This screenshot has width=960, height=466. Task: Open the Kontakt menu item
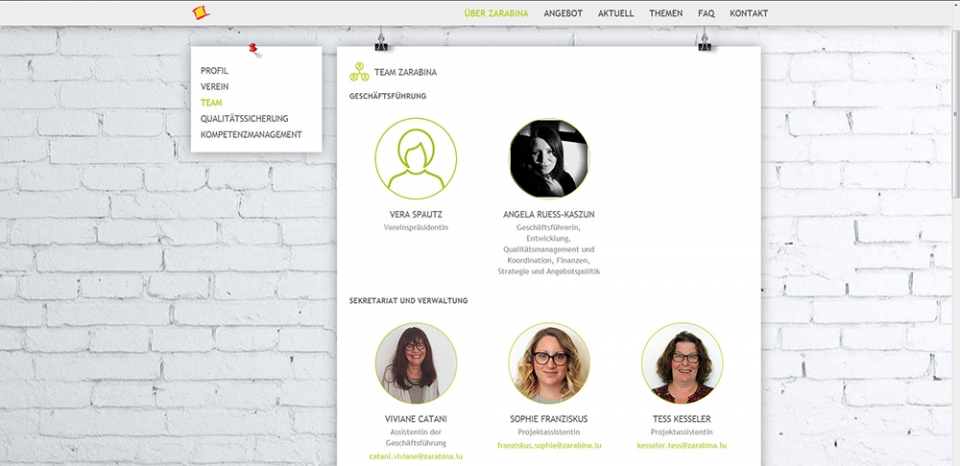[x=749, y=13]
